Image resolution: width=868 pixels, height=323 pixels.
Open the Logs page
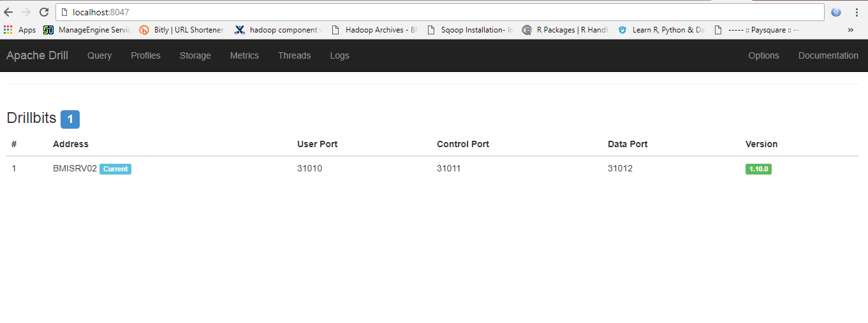[x=339, y=55]
